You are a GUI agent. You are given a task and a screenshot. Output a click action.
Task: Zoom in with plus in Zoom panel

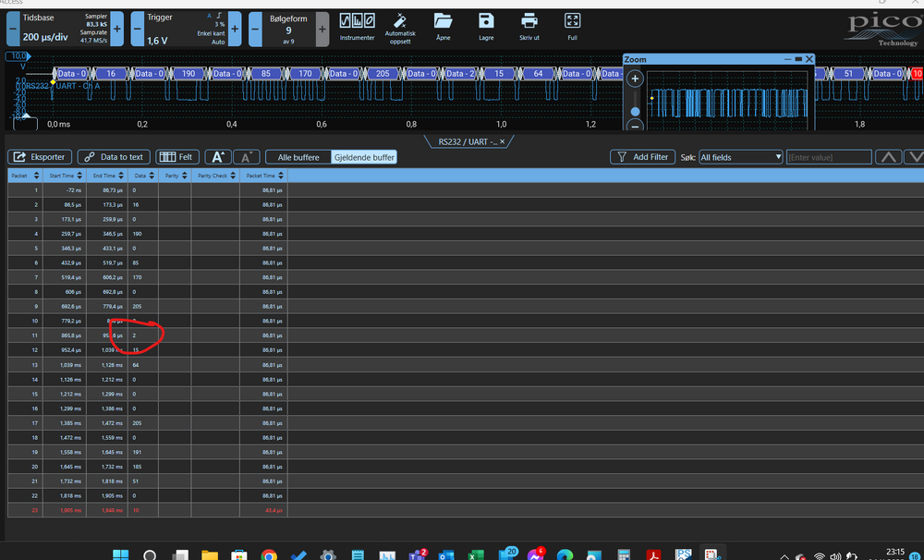(x=635, y=79)
